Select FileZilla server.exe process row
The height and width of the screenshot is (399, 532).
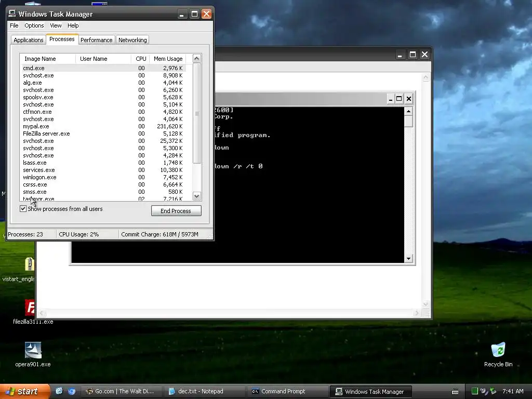point(103,134)
